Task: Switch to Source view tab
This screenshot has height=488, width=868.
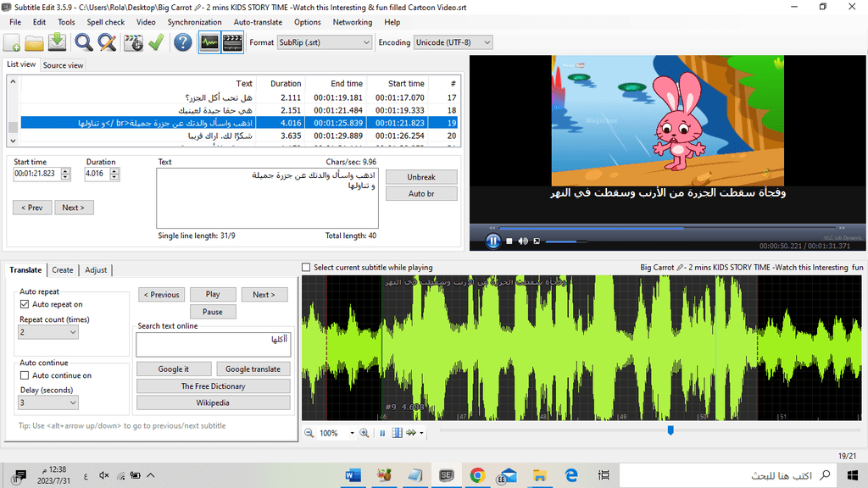Action: 63,65
